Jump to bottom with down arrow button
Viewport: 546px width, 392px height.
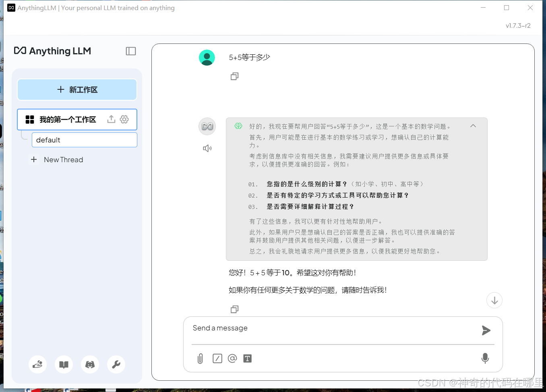click(494, 300)
